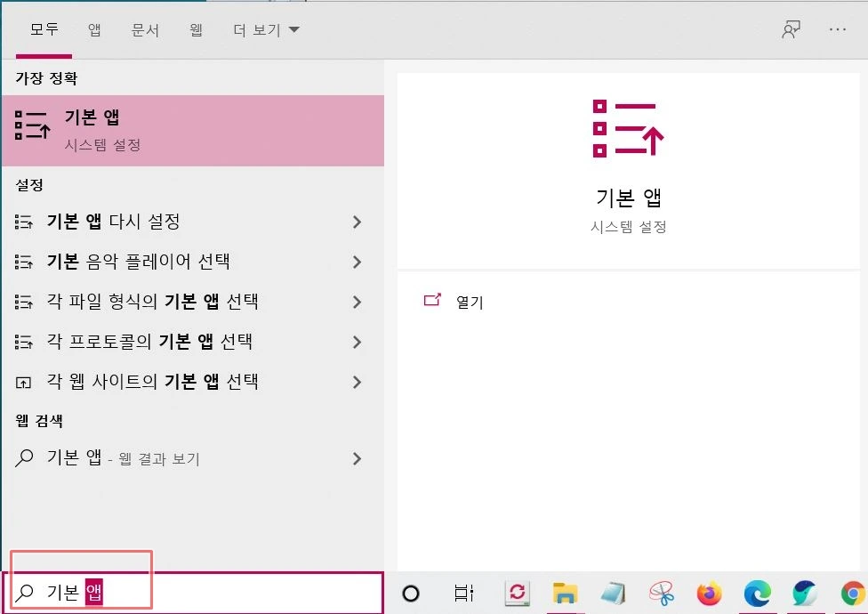868x614 pixels.
Task: Click 열기 to open 기본 앱
Action: tap(470, 302)
